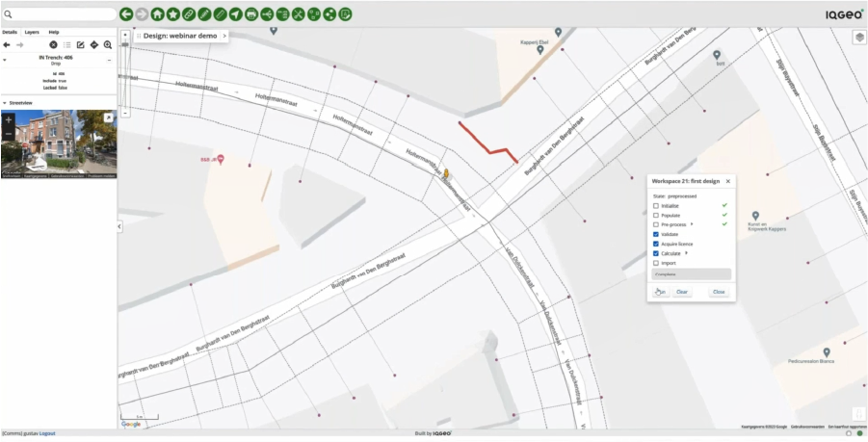Click the details panel back arrow

[7, 45]
